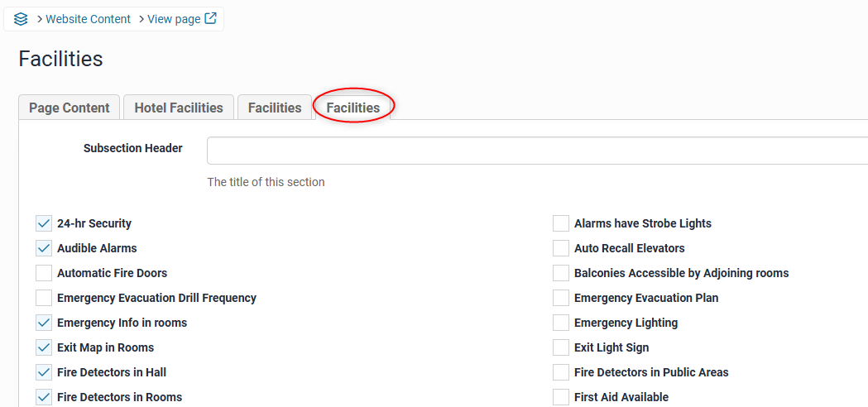Enable the Emergency Lighting checkbox

(x=561, y=323)
